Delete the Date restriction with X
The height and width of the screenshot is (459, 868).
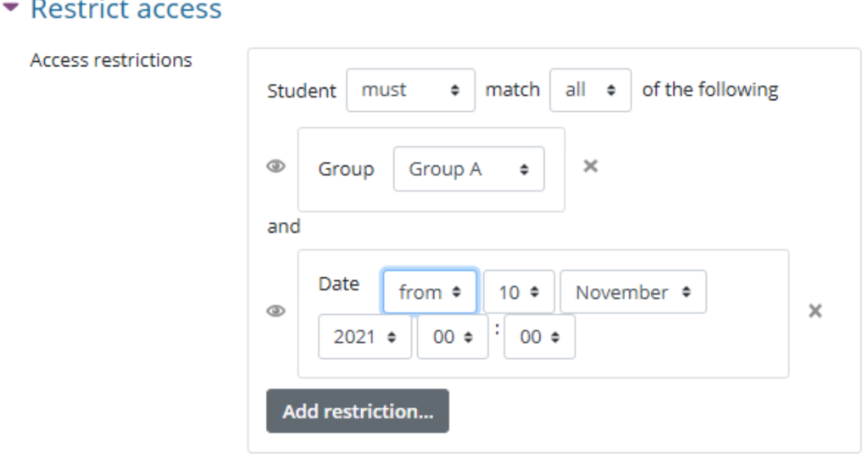[x=815, y=311]
